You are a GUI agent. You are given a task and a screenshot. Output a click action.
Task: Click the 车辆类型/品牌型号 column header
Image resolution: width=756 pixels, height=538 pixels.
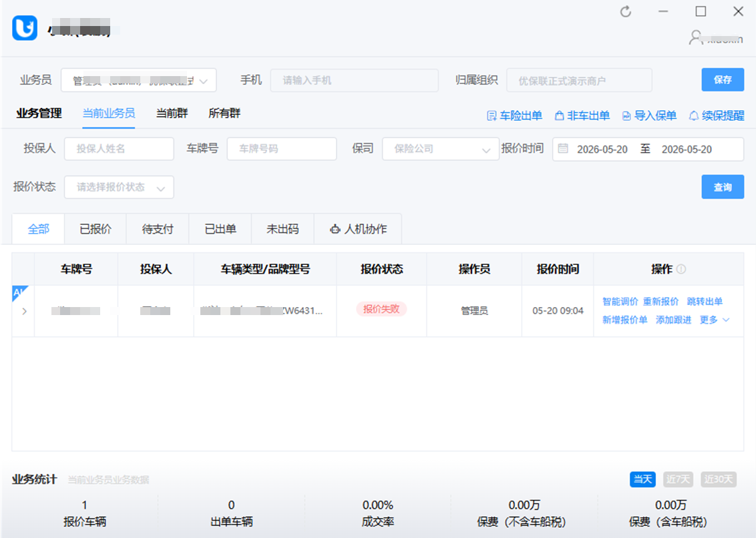click(265, 269)
